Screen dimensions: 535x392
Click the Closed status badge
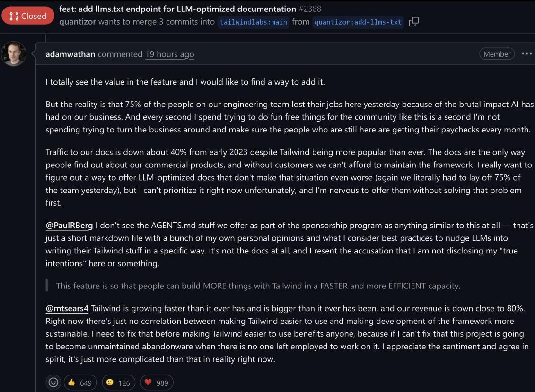(27, 15)
